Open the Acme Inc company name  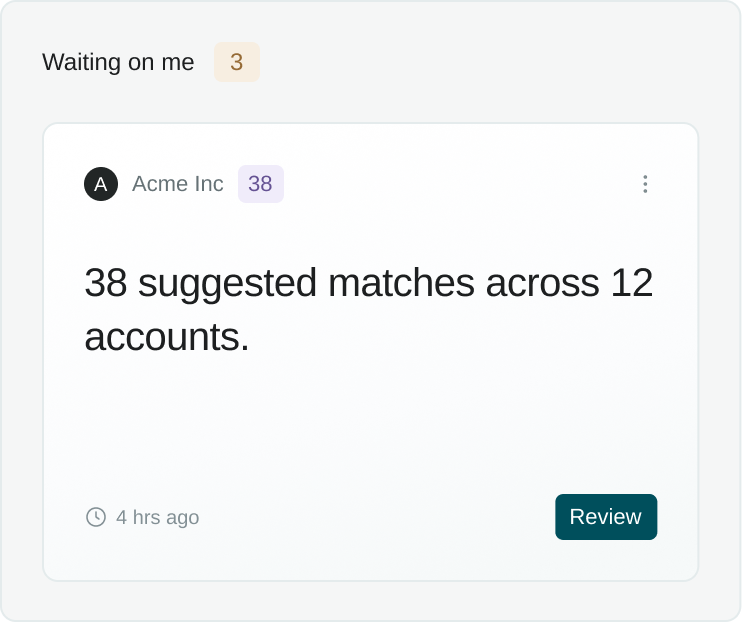(x=177, y=184)
